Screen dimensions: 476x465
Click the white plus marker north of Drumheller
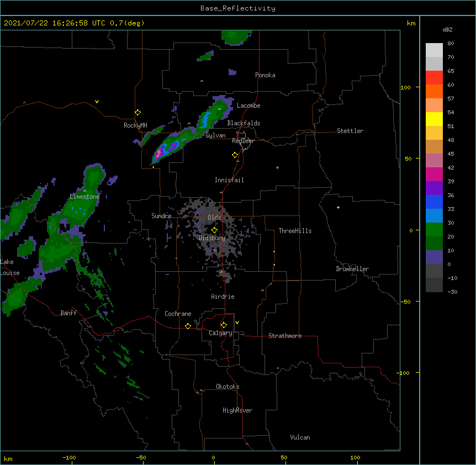(338, 207)
